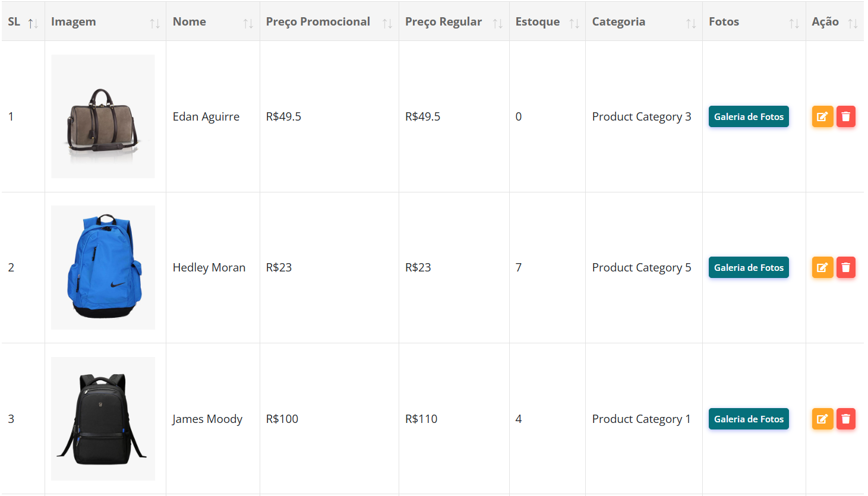Click the black backpack thumbnail
Screen dimensions: 868x496
(103, 419)
